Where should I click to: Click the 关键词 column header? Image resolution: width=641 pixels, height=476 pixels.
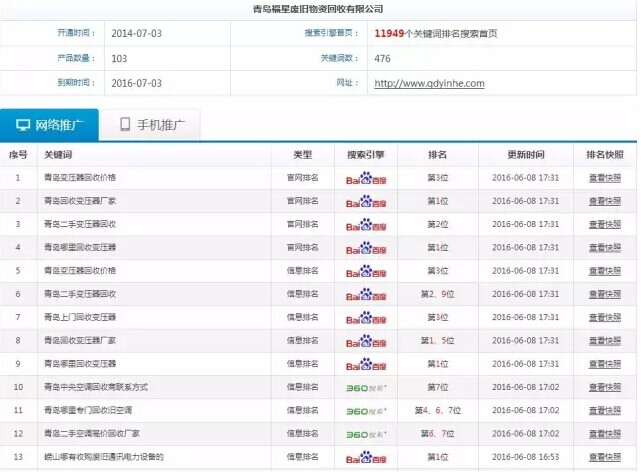[x=57, y=155]
